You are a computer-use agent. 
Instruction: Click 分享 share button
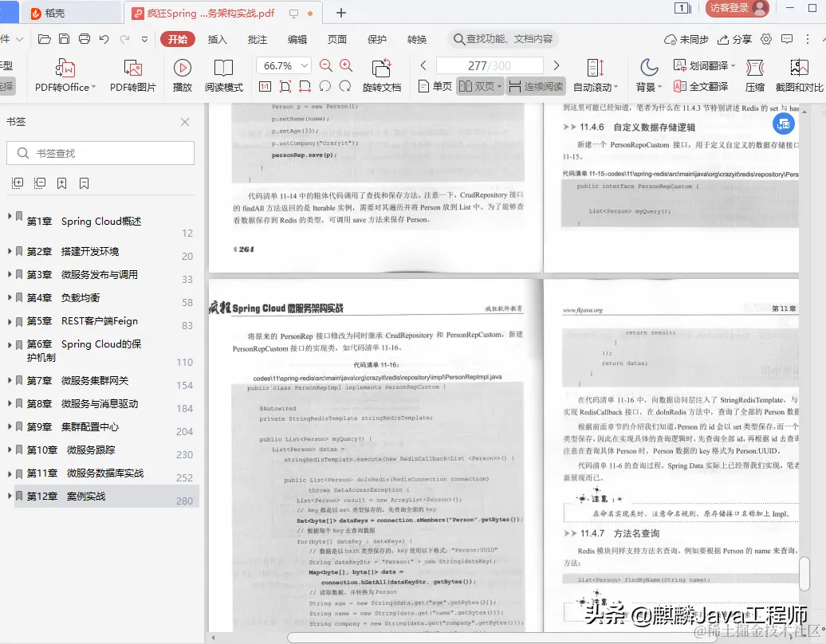[735, 39]
